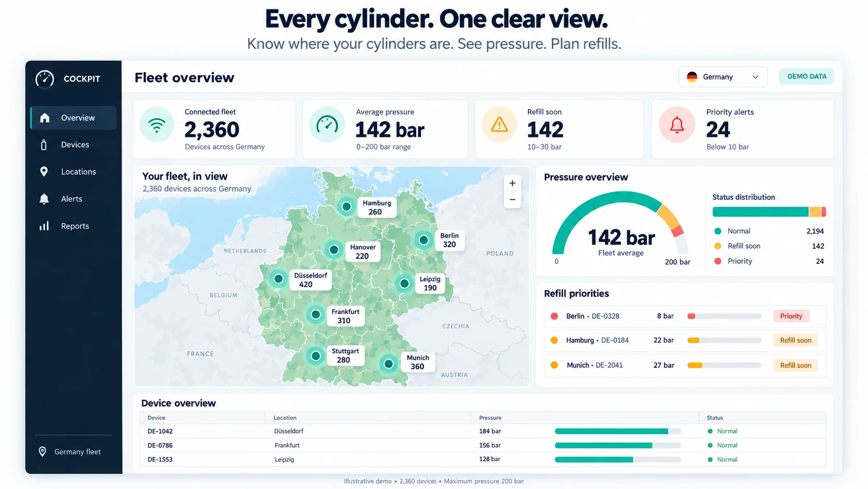
Task: Zoom out on the map
Action: point(512,200)
